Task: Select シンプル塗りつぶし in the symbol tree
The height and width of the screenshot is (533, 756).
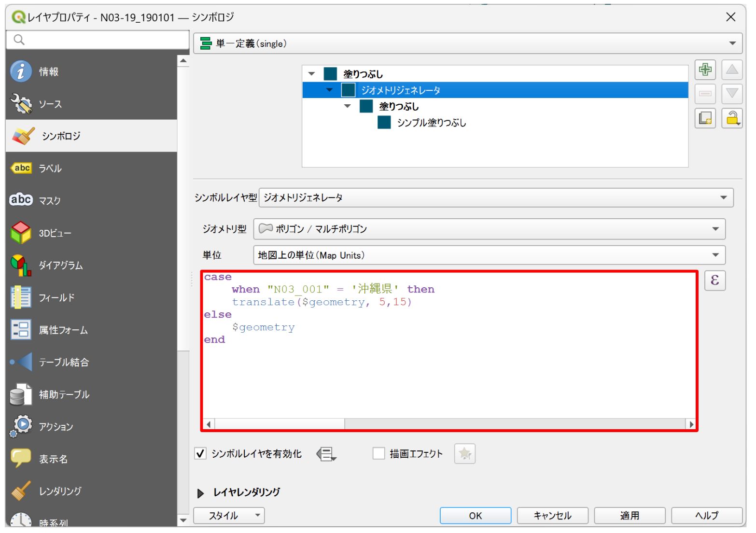Action: [431, 123]
